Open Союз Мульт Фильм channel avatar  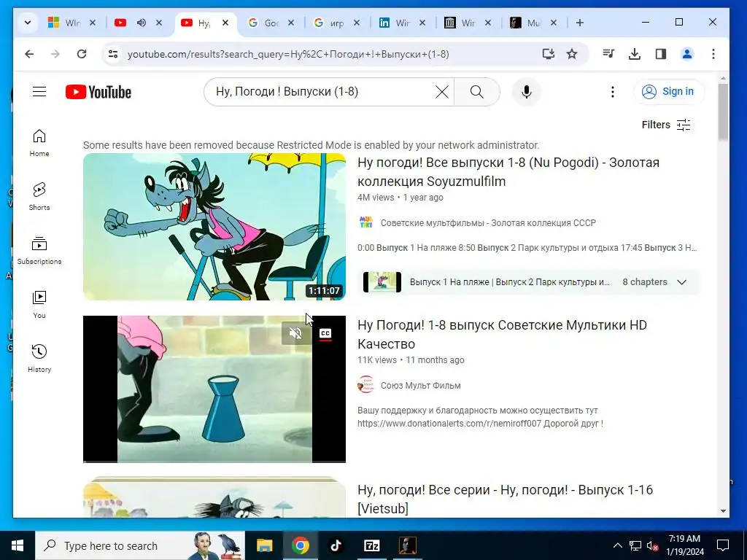click(x=366, y=385)
